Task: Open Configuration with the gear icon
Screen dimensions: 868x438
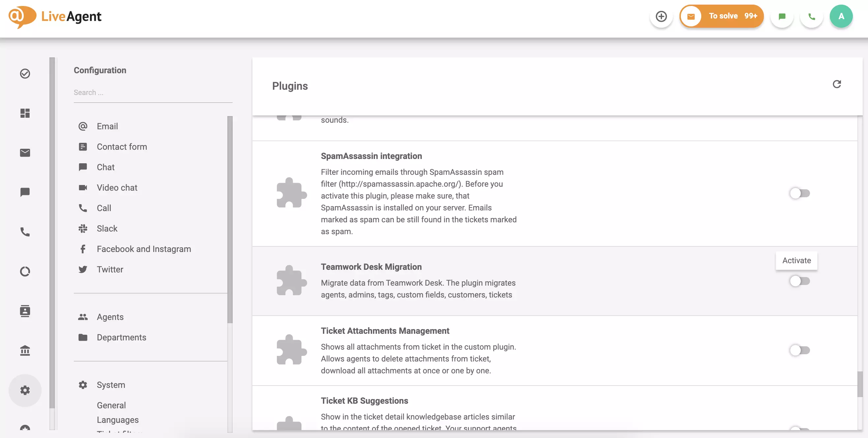Action: click(25, 390)
